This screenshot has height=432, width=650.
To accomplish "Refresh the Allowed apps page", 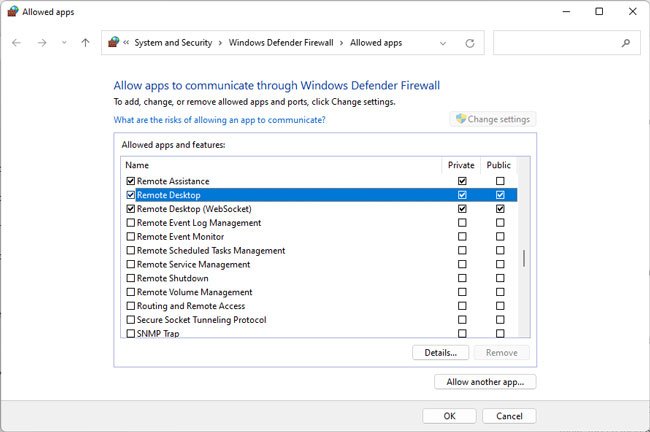I will click(x=470, y=43).
